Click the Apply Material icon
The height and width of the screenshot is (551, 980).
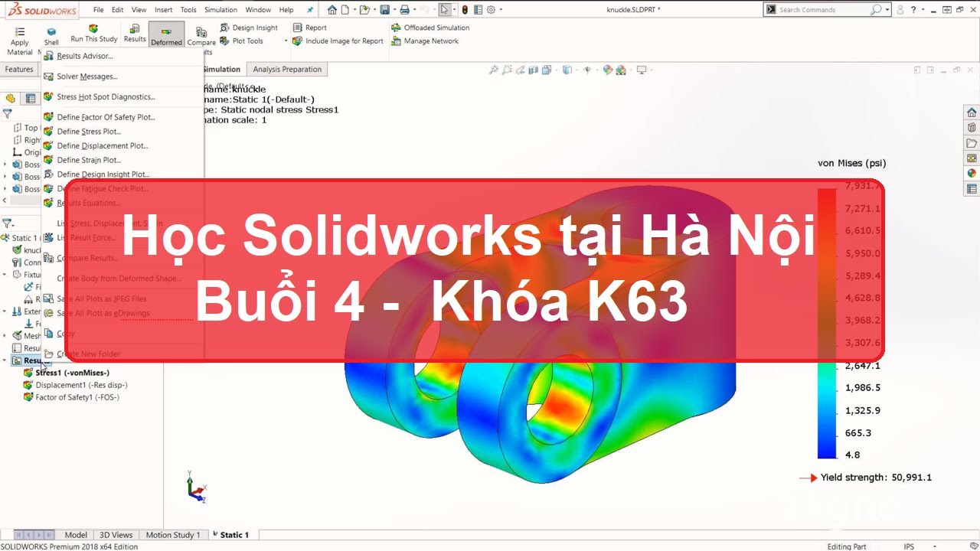click(19, 31)
